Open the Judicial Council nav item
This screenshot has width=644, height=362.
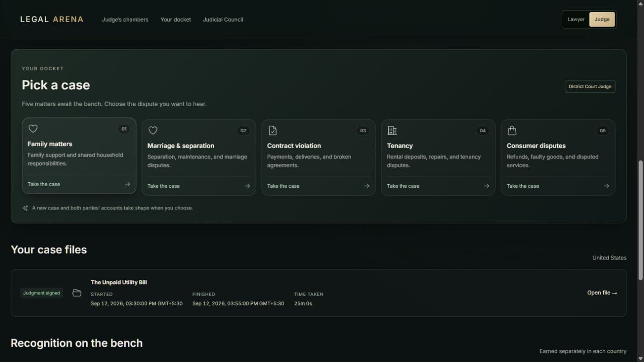point(223,19)
